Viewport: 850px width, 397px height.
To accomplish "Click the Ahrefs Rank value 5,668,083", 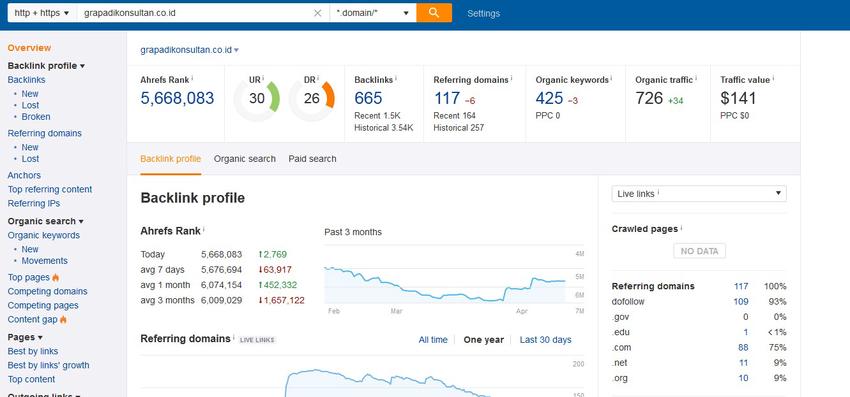I will pyautogui.click(x=177, y=98).
